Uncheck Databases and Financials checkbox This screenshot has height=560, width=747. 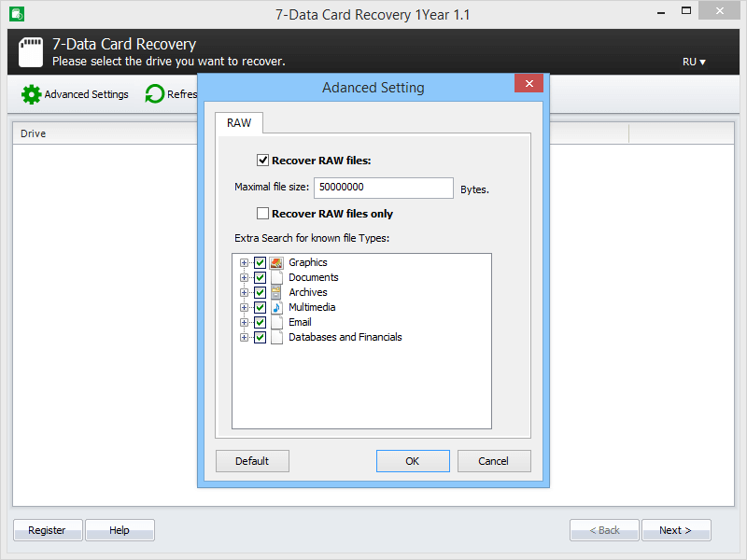pos(260,337)
